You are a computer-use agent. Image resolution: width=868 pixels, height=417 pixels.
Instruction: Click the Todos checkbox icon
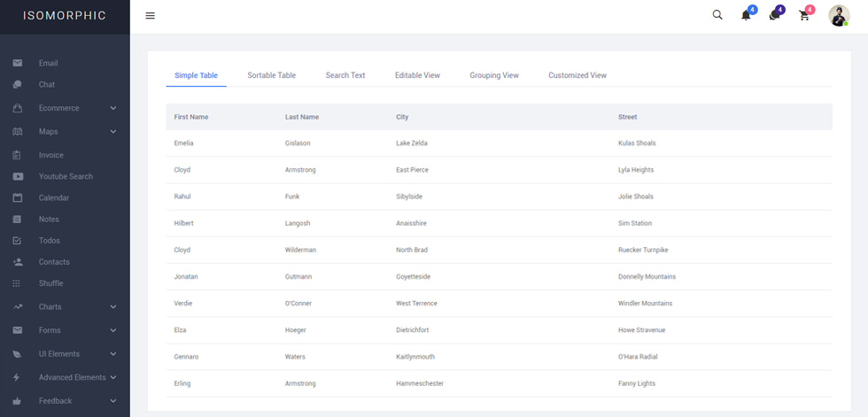pos(17,241)
